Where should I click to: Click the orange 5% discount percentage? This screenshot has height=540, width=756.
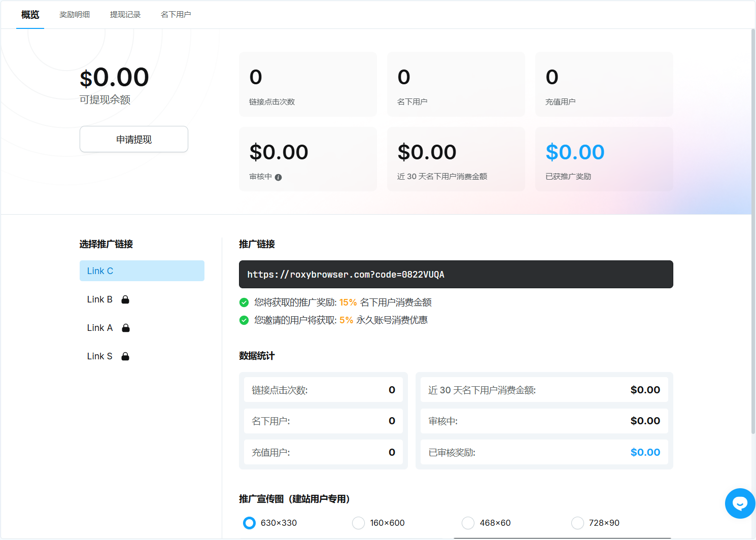[346, 320]
